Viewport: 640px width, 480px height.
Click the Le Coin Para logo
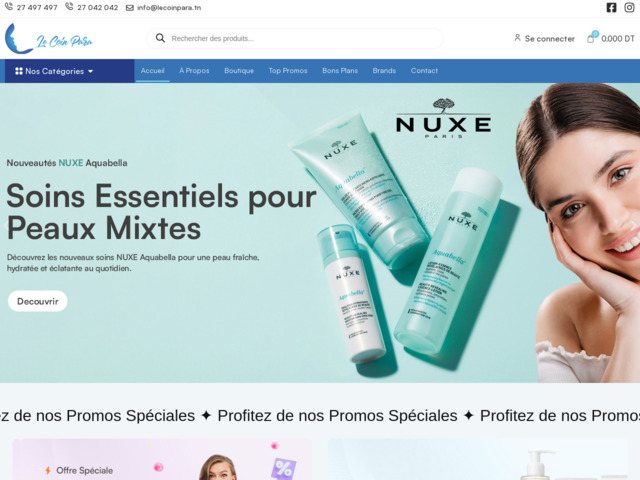tap(48, 38)
